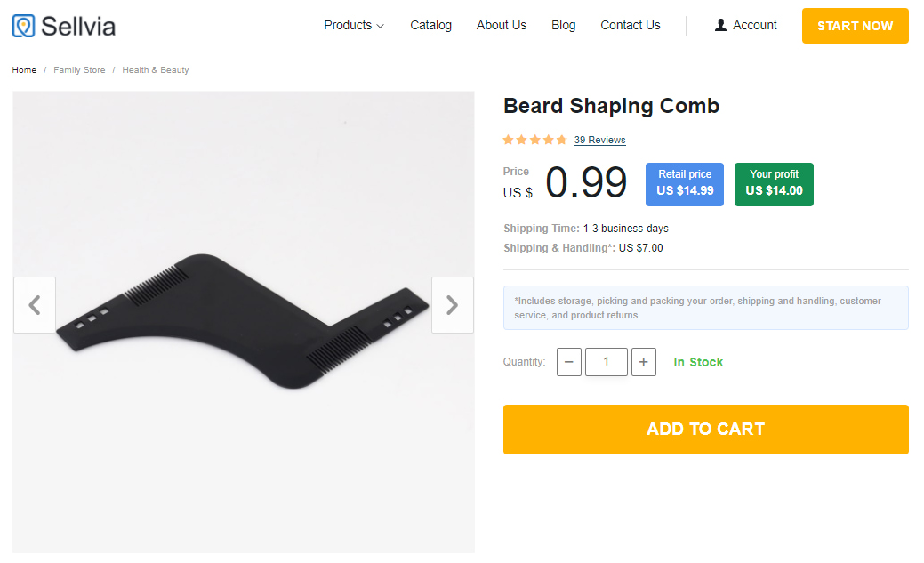Click the Account person icon
Viewport: 924px width, 563px height.
point(720,25)
